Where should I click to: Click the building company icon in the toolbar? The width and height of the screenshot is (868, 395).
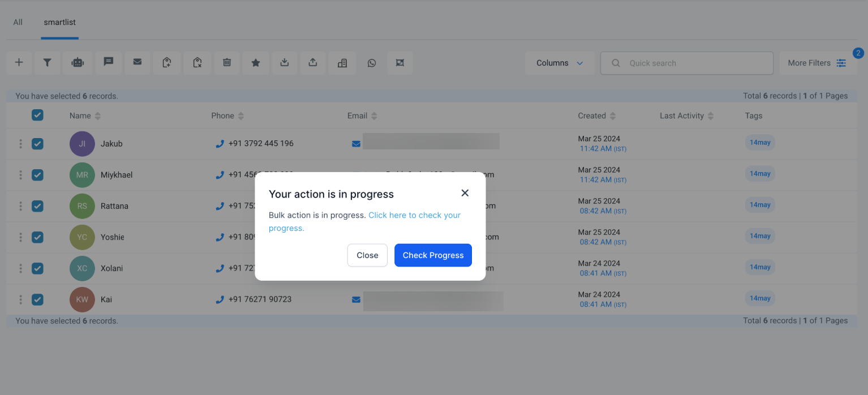pyautogui.click(x=342, y=63)
